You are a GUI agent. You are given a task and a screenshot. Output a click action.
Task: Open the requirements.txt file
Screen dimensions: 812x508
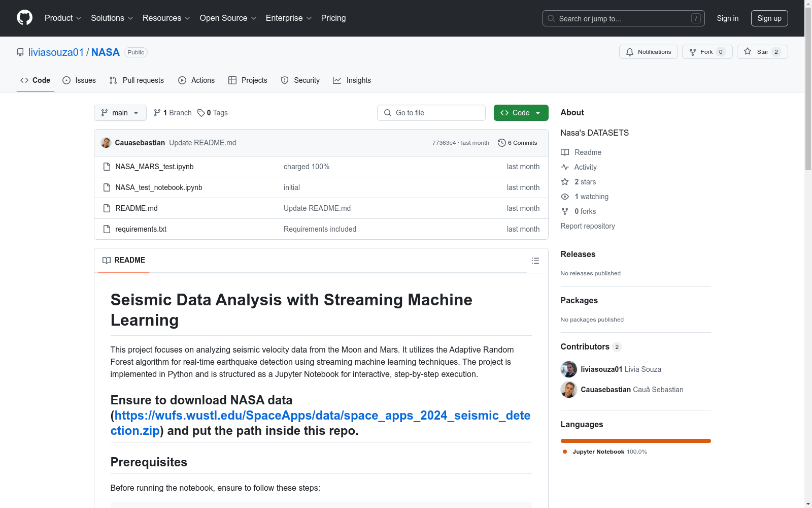click(x=141, y=229)
